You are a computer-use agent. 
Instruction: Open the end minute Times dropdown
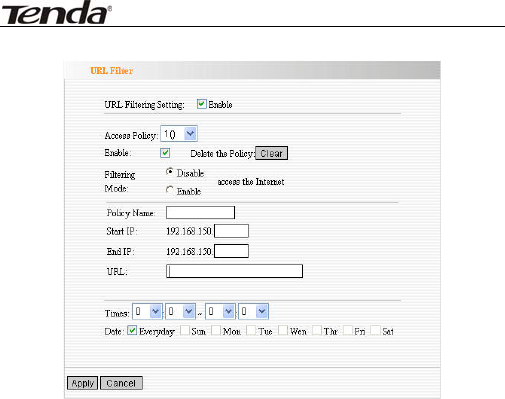(x=253, y=312)
